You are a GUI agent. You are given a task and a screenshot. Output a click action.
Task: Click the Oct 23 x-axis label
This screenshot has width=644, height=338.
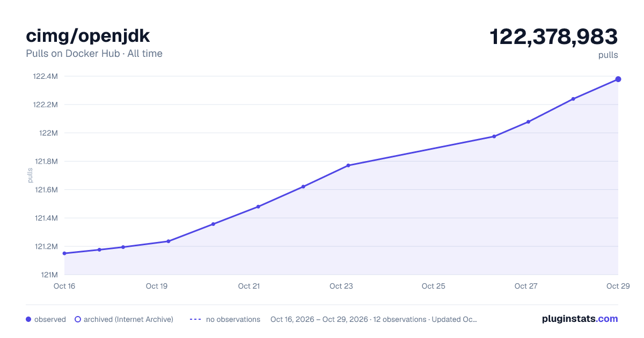coord(341,286)
